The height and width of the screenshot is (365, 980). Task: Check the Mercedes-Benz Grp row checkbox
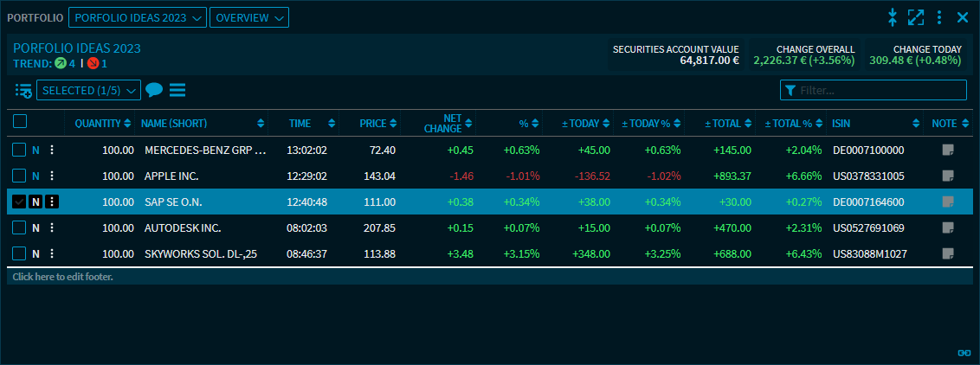tap(19, 150)
